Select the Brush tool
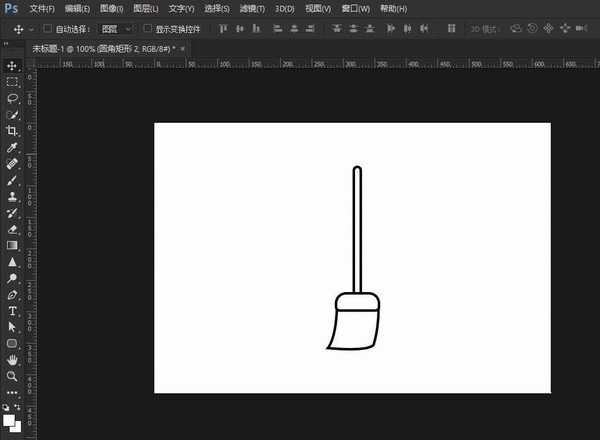600x440 pixels. 12,180
